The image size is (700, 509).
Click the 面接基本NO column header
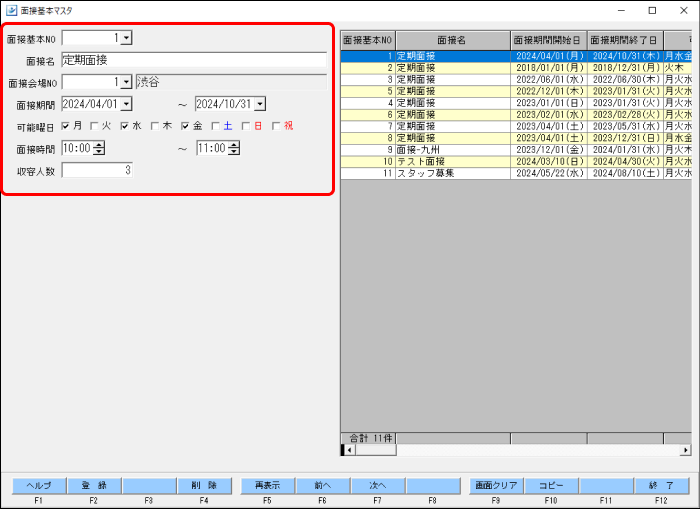368,41
